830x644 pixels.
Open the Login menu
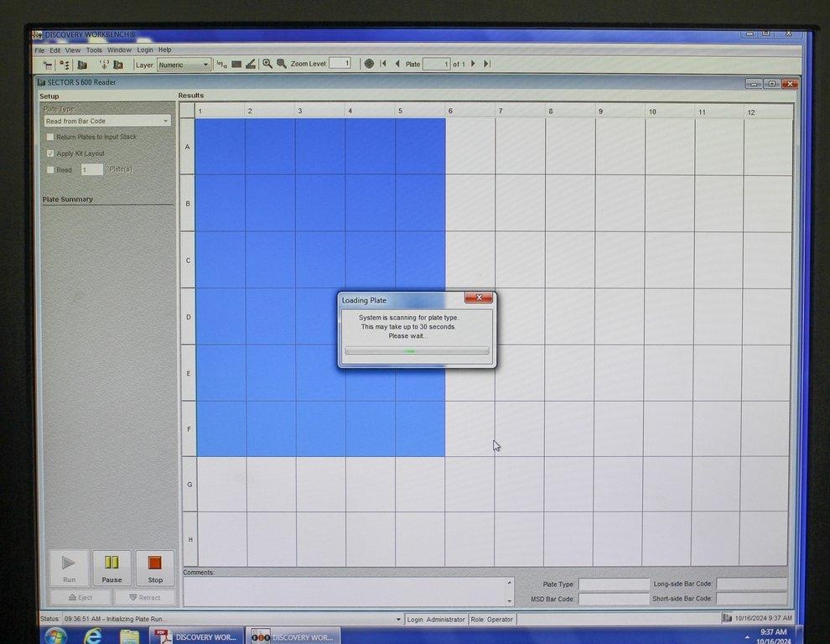pyautogui.click(x=145, y=50)
